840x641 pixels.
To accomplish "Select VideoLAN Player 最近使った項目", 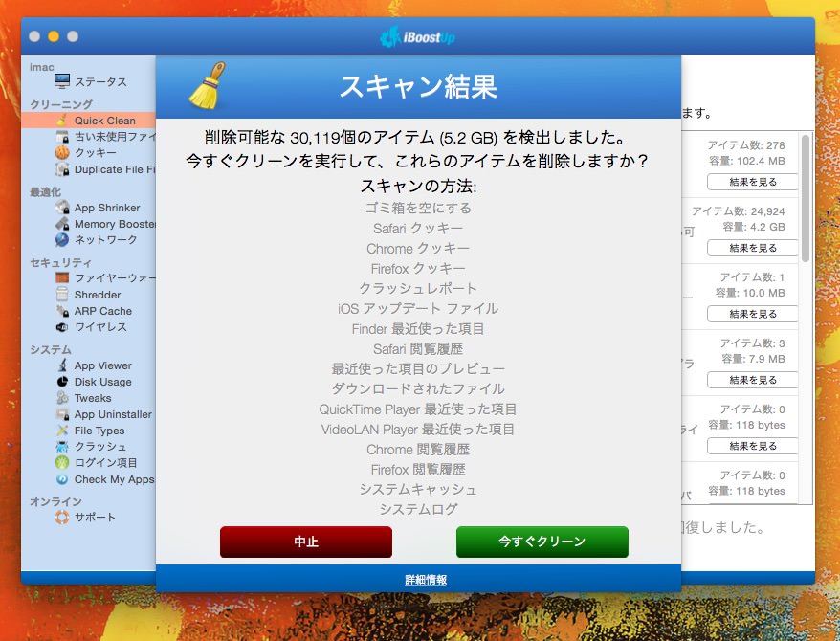I will 418,430.
